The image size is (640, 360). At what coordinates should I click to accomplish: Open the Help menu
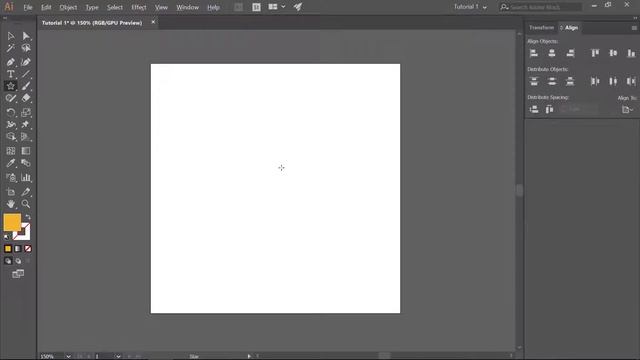(x=213, y=7)
